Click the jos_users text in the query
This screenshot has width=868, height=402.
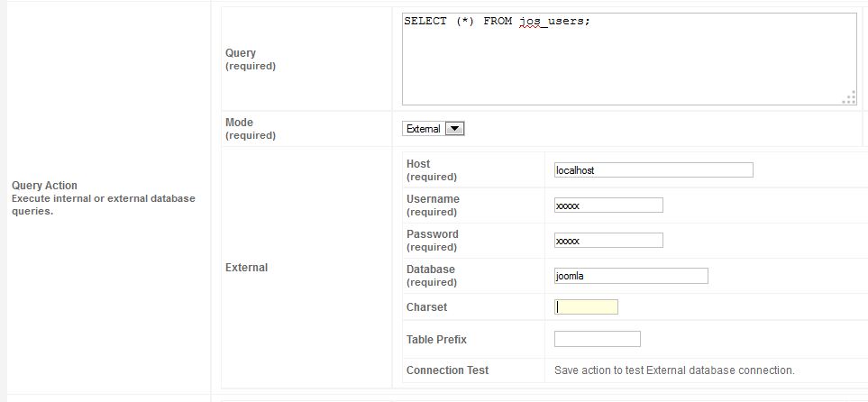[550, 22]
